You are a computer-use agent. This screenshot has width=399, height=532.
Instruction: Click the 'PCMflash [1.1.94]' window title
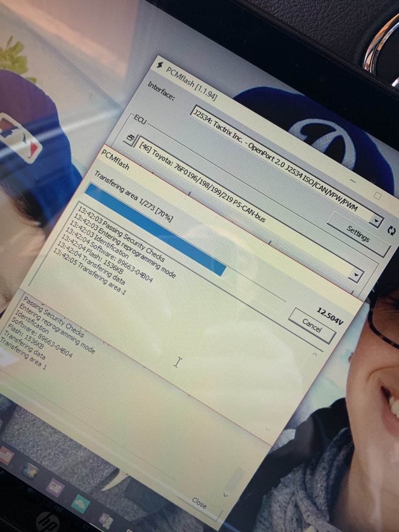192,84
